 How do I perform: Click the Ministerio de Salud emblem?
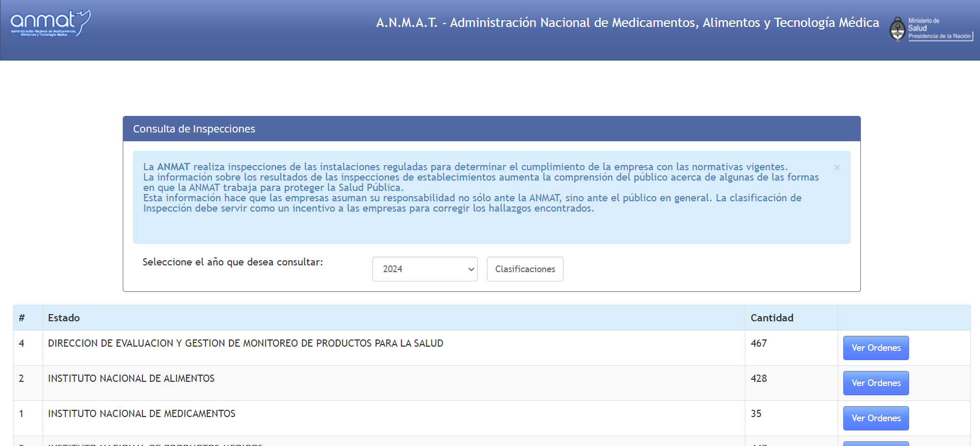point(930,28)
